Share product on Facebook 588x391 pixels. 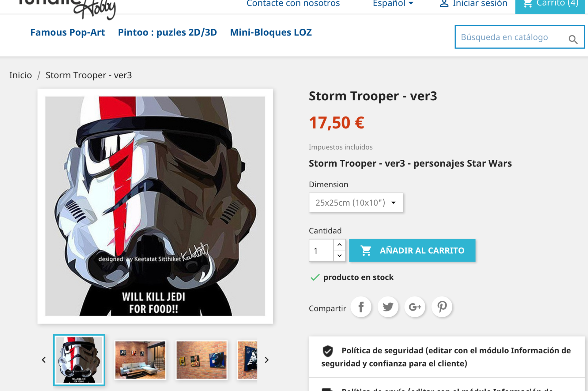click(x=361, y=307)
